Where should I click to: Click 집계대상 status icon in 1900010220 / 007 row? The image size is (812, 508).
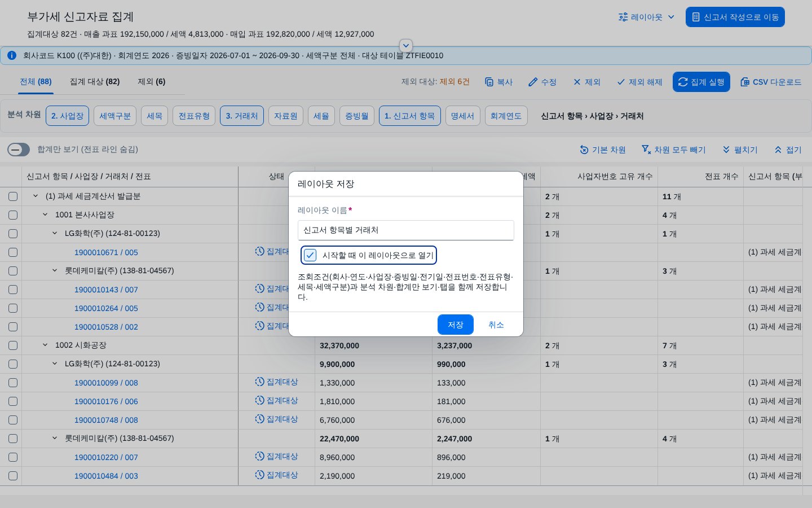pyautogui.click(x=259, y=457)
